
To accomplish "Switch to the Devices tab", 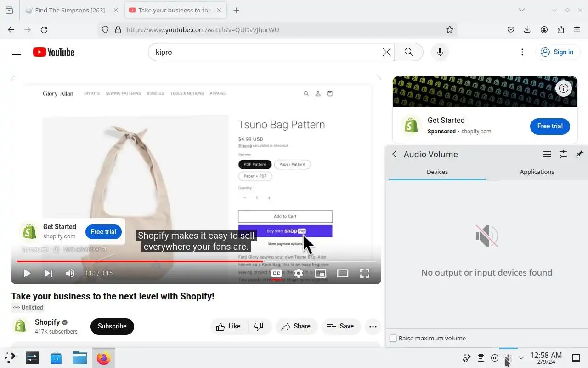I will pos(437,172).
